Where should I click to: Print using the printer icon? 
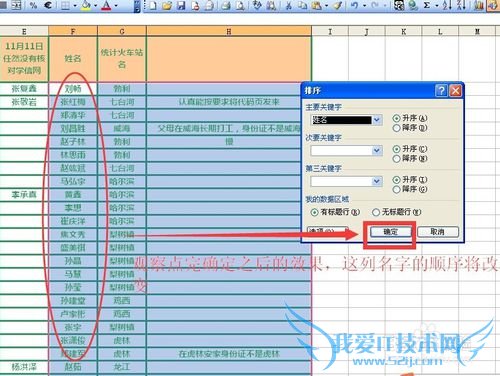click(226, 5)
